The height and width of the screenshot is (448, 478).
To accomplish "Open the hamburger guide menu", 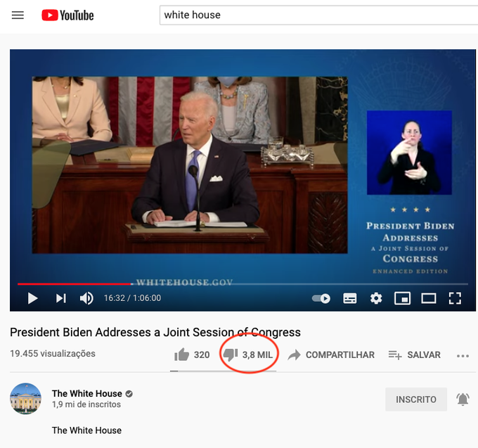I will coord(18,15).
